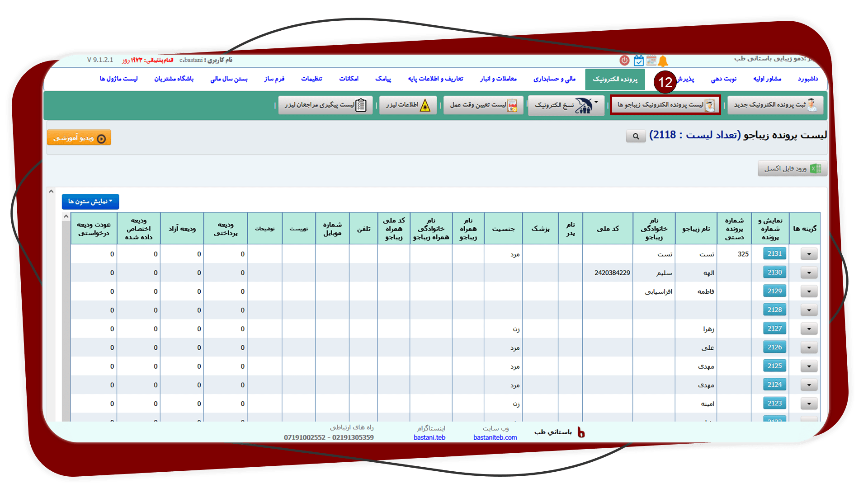
Task: Click the شماره موبایل column header
Action: click(332, 229)
